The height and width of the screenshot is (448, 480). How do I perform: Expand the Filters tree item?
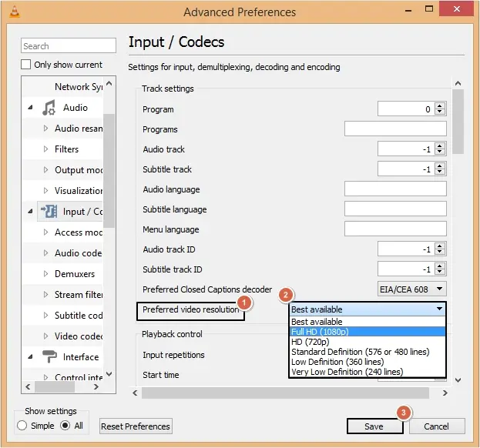click(45, 149)
